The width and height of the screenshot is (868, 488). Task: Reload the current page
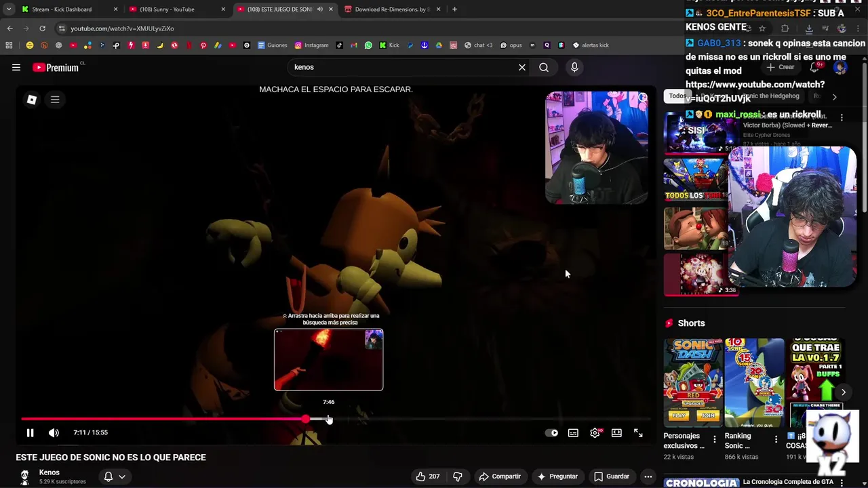click(42, 28)
